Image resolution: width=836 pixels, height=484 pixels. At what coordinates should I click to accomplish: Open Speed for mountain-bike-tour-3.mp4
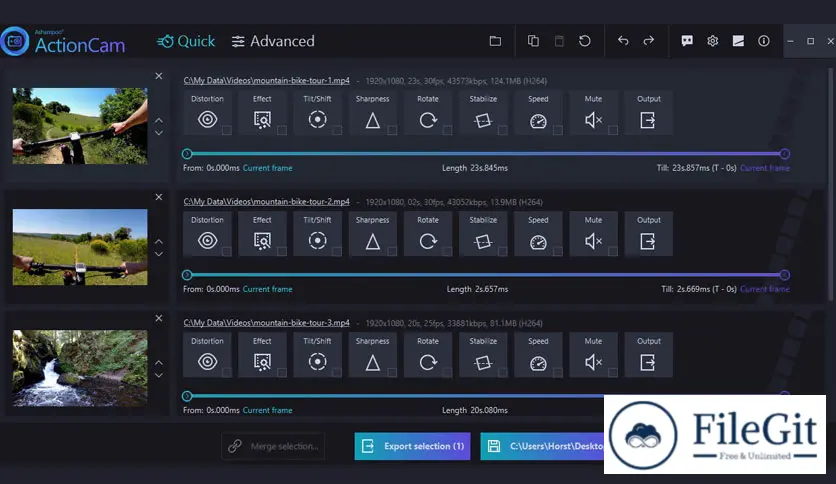(x=538, y=355)
